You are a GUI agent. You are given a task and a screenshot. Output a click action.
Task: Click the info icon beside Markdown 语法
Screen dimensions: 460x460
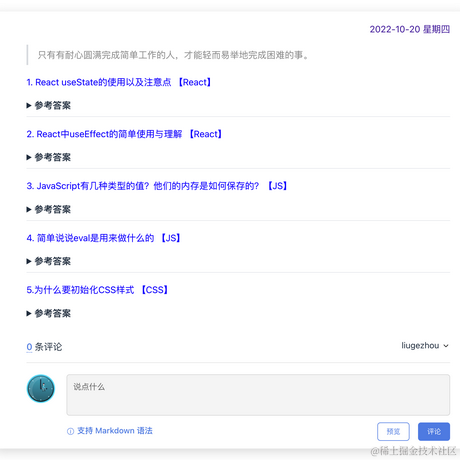70,432
